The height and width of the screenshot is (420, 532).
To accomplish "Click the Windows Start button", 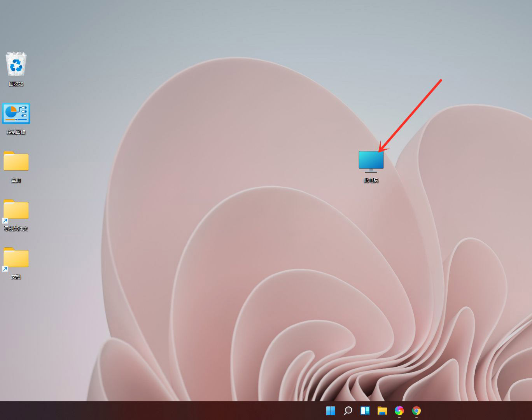I will [x=331, y=411].
